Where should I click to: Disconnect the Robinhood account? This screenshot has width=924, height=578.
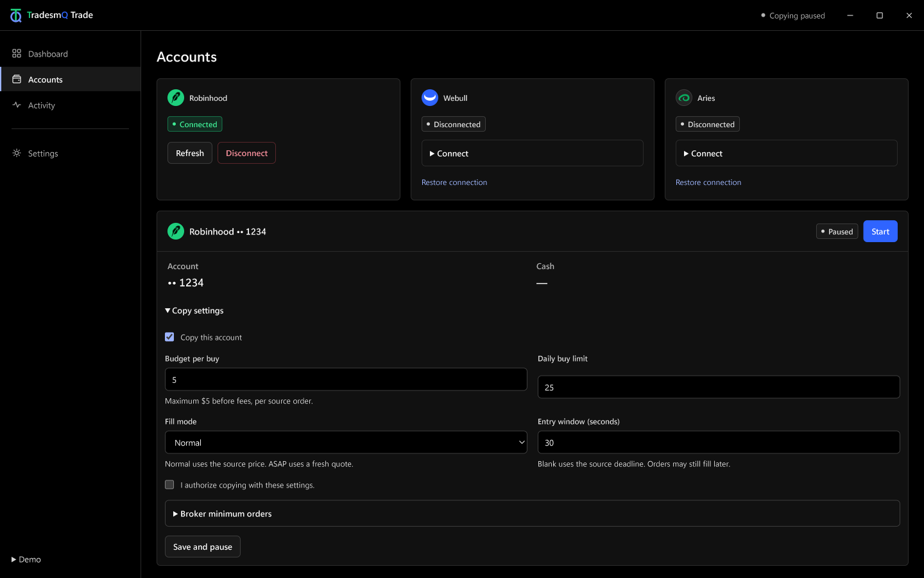point(246,153)
